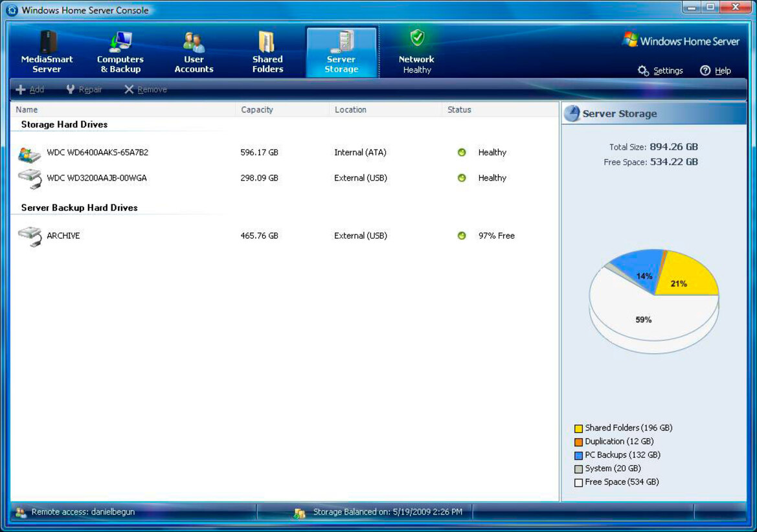
Task: Click the Status column header
Action: (x=500, y=109)
